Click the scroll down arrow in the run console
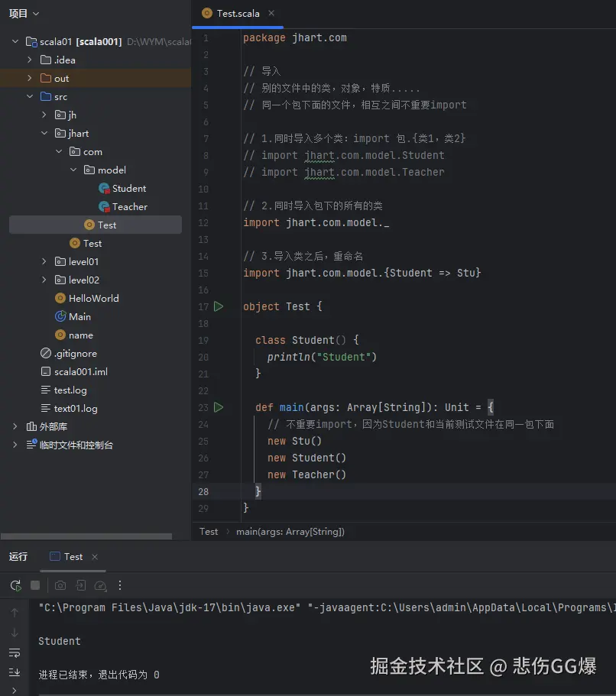Screen dimensions: 616x696 click(15, 633)
